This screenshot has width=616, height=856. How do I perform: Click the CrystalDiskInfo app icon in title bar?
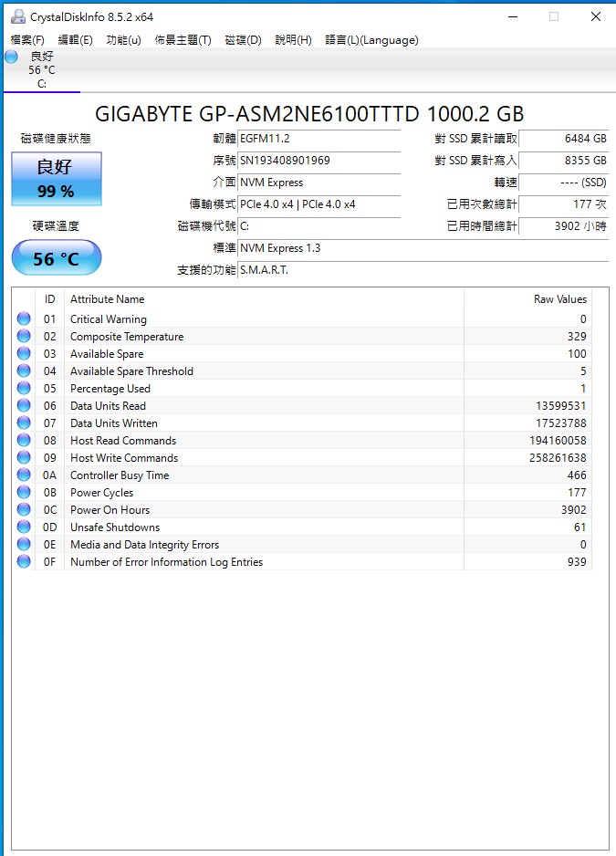click(18, 17)
